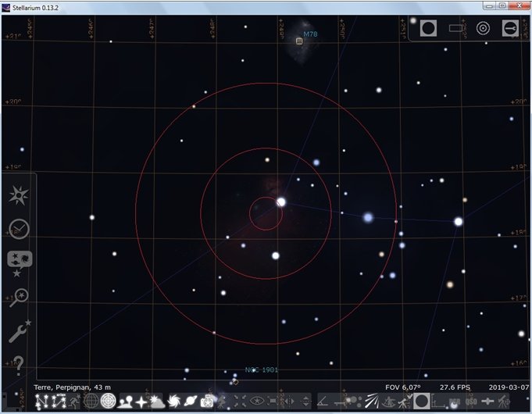Toggle constellation art figures
532x414 pixels.
point(75,402)
